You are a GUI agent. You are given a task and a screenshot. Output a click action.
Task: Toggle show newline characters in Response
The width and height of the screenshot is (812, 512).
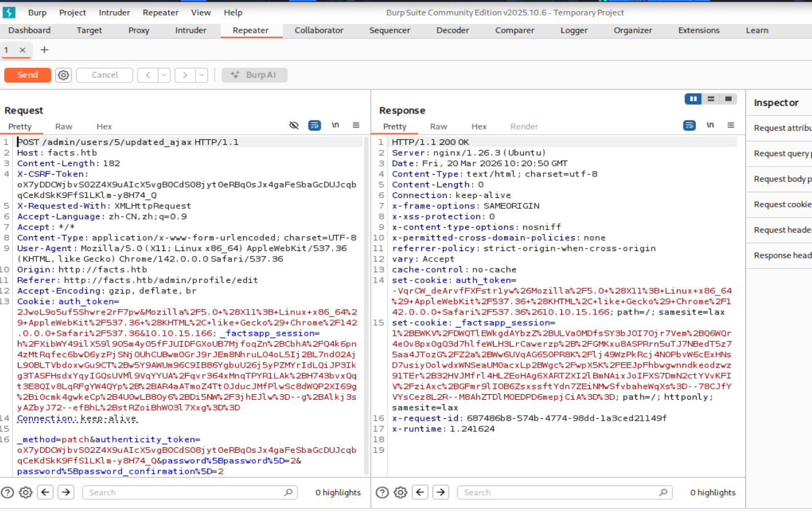click(710, 125)
